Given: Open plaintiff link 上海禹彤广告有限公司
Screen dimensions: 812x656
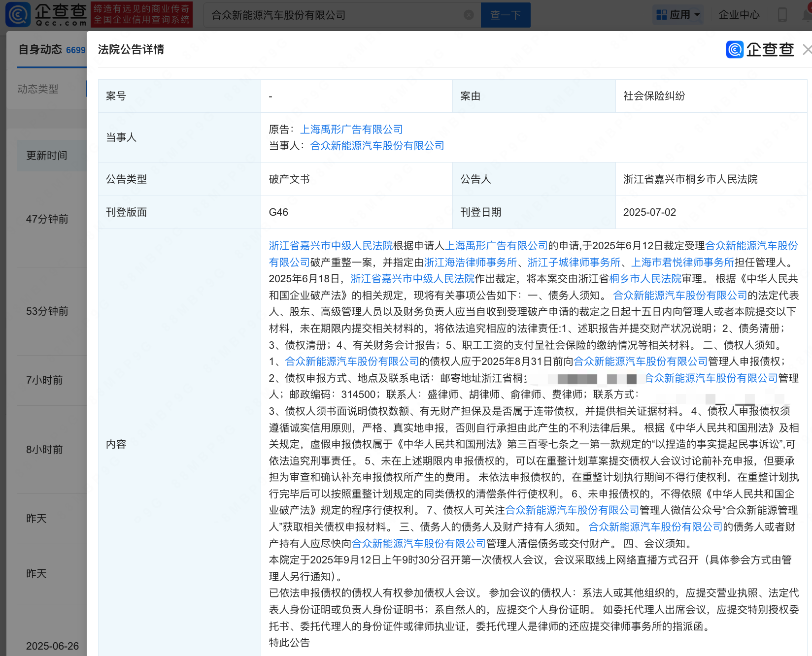Looking at the screenshot, I should coord(351,130).
